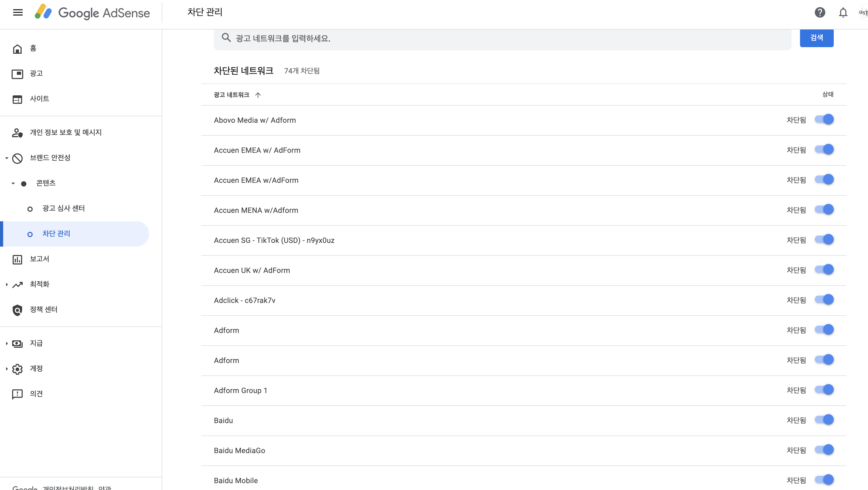Click the 지급 payments money icon

[x=17, y=344]
